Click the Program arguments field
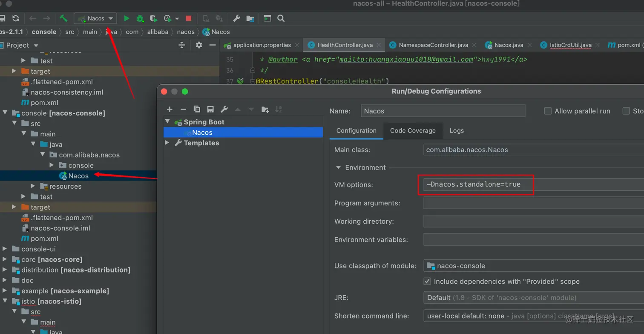This screenshot has height=334, width=644. [x=534, y=203]
